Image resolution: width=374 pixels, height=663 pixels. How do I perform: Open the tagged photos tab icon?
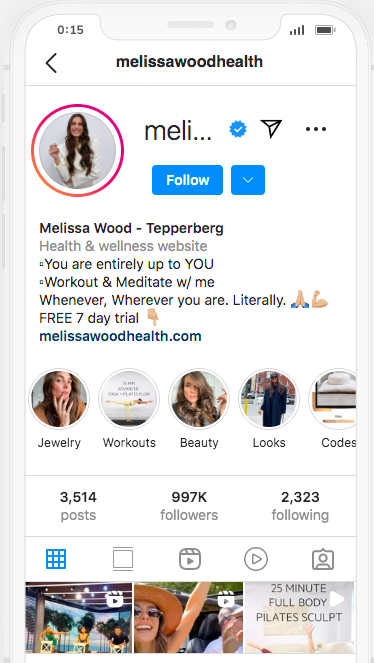point(323,559)
